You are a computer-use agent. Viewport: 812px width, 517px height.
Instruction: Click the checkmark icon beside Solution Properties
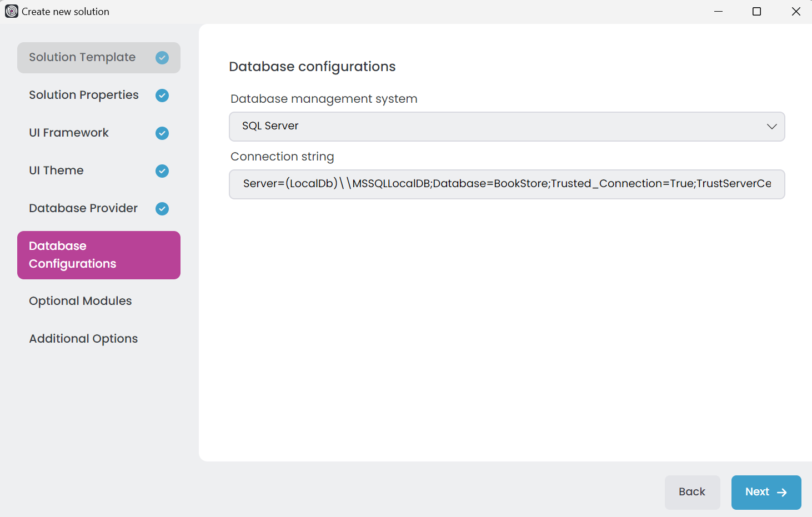[x=162, y=96]
